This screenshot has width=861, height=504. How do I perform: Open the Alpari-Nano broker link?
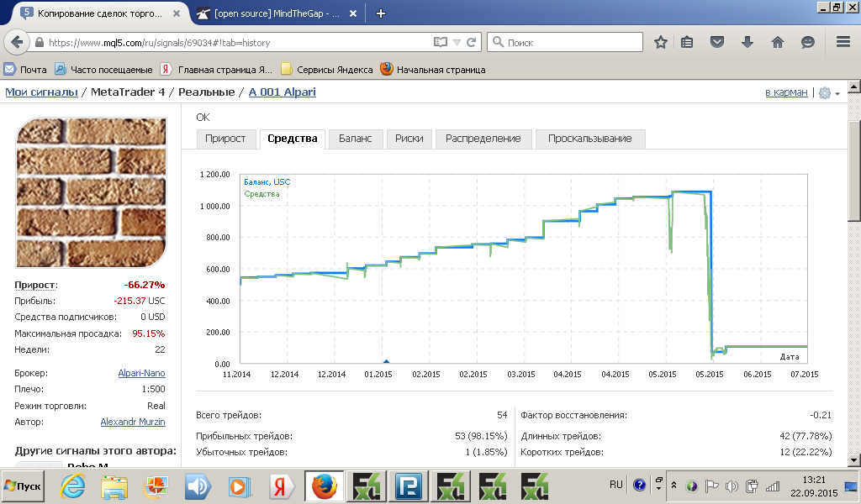(x=141, y=373)
